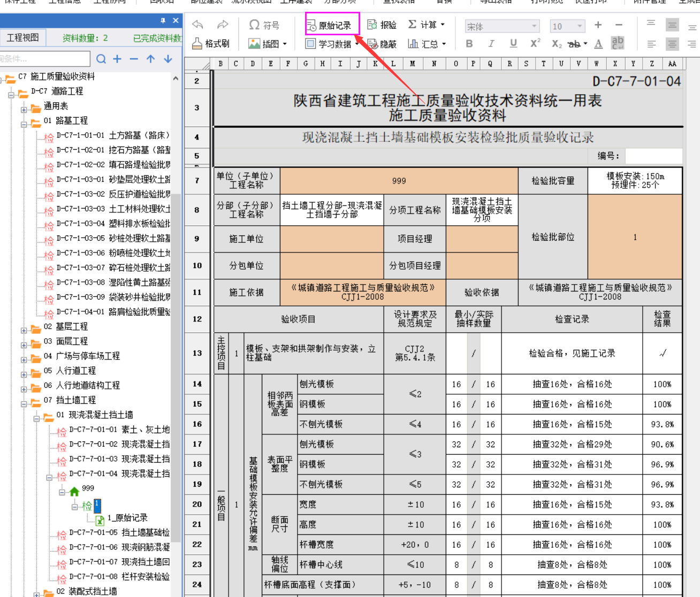Image resolution: width=700 pixels, height=597 pixels.
Task: Decrease font size with the minus icon
Action: click(x=619, y=25)
